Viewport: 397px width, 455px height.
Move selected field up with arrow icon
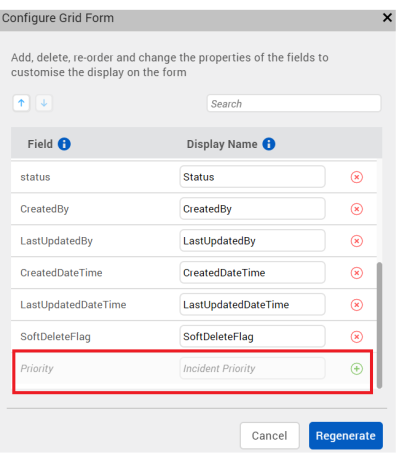[x=21, y=103]
